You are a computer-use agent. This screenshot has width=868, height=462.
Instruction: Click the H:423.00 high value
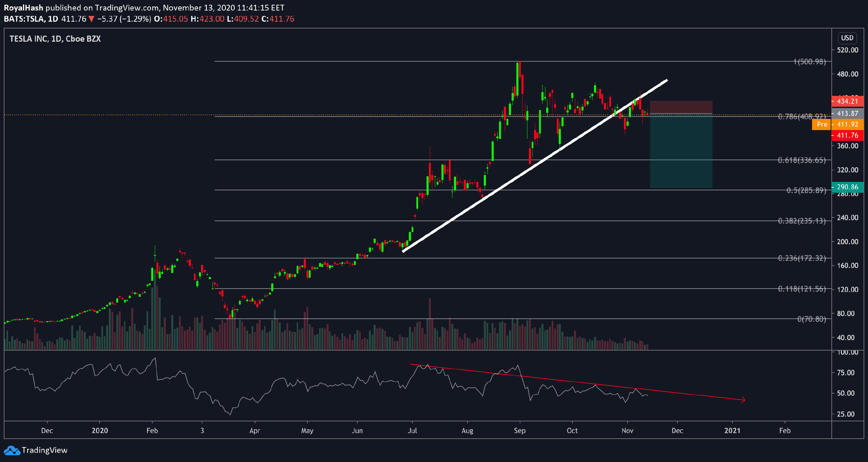(x=208, y=19)
